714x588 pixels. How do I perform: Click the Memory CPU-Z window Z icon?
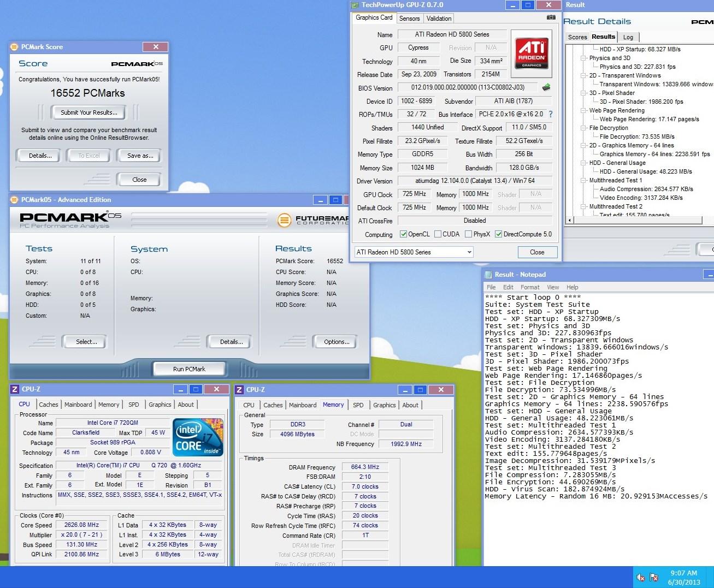pyautogui.click(x=239, y=390)
